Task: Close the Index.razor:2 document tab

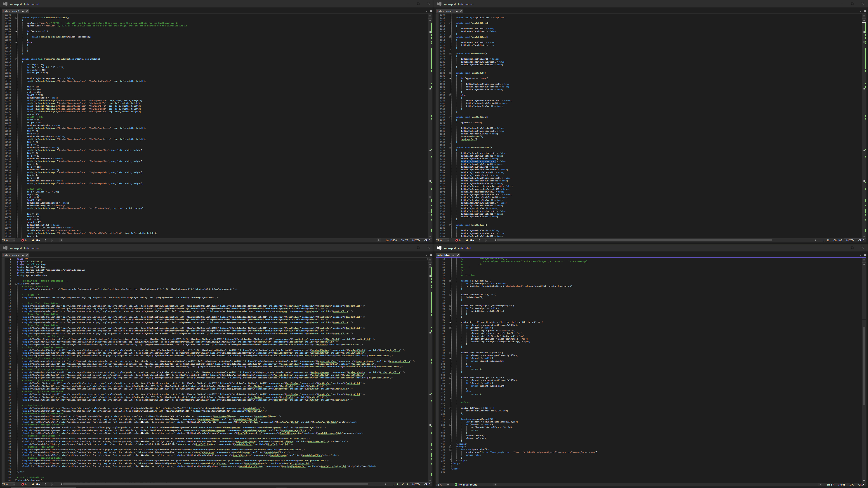Action: [27, 255]
